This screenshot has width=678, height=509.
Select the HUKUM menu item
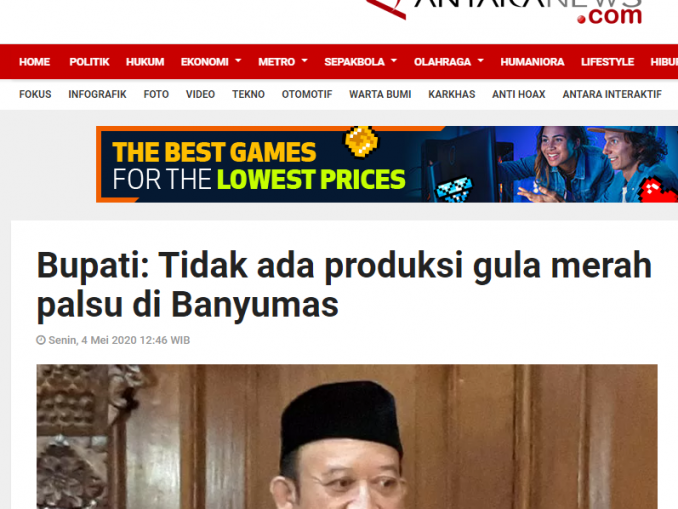coord(145,62)
